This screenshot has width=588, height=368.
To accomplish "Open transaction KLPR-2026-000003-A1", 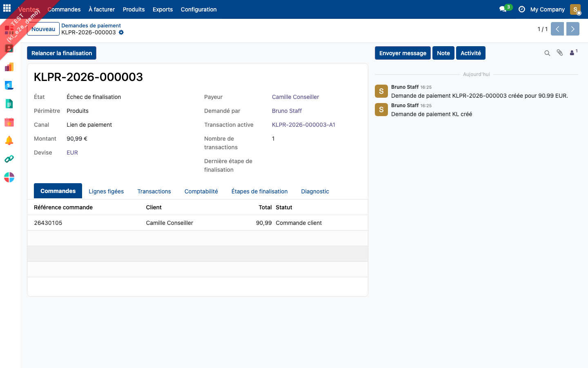I will 304,125.
